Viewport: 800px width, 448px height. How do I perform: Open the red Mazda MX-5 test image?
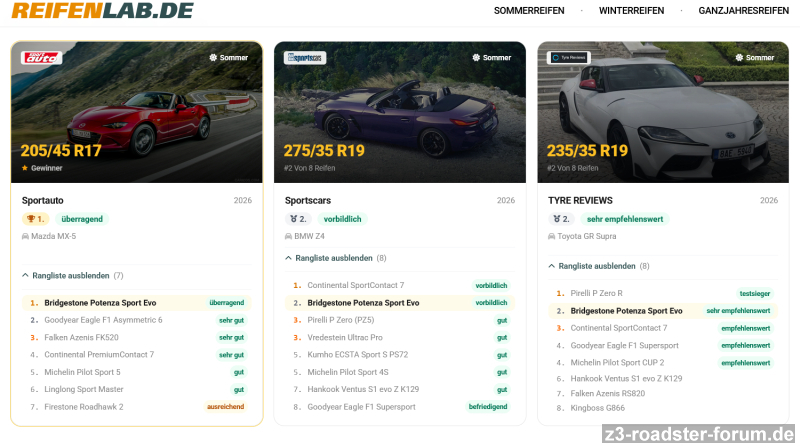[136, 112]
